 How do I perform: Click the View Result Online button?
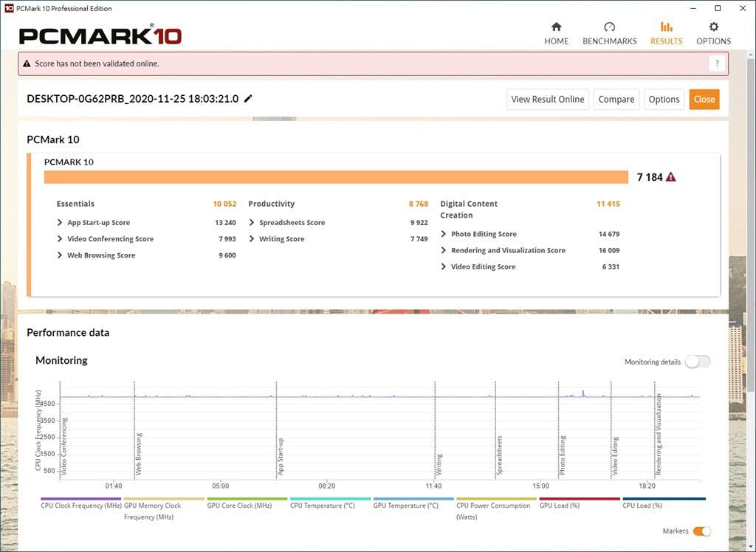click(547, 100)
